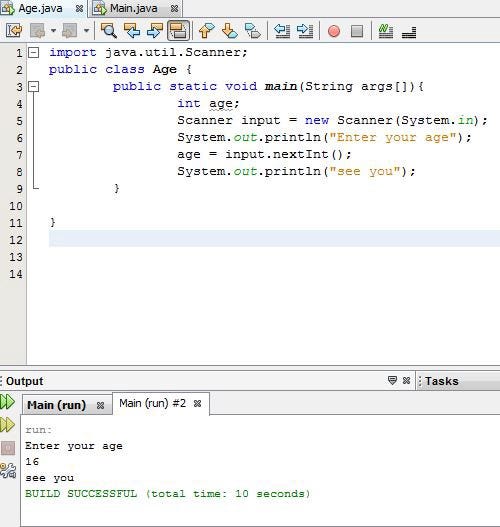Stop macro recording square button
This screenshot has height=527, width=500.
[357, 31]
